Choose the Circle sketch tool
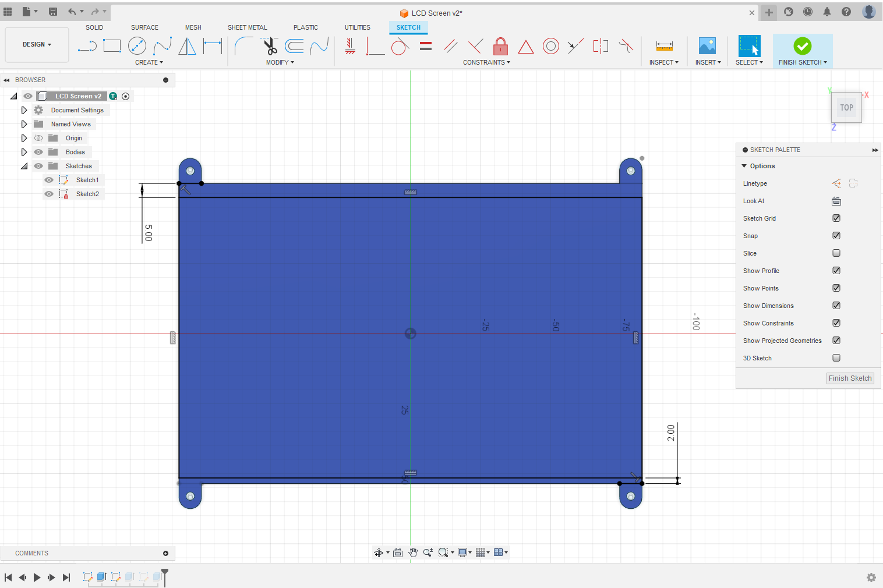883x588 pixels. [137, 46]
